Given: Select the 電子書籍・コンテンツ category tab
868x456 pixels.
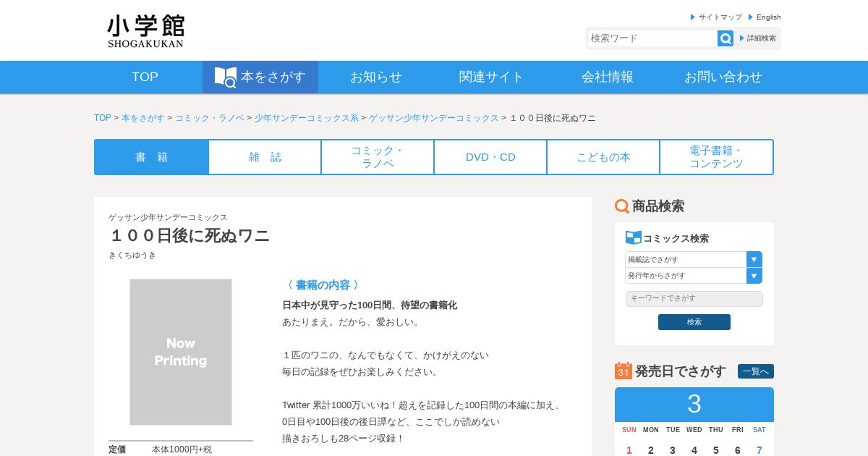Looking at the screenshot, I should (x=716, y=157).
